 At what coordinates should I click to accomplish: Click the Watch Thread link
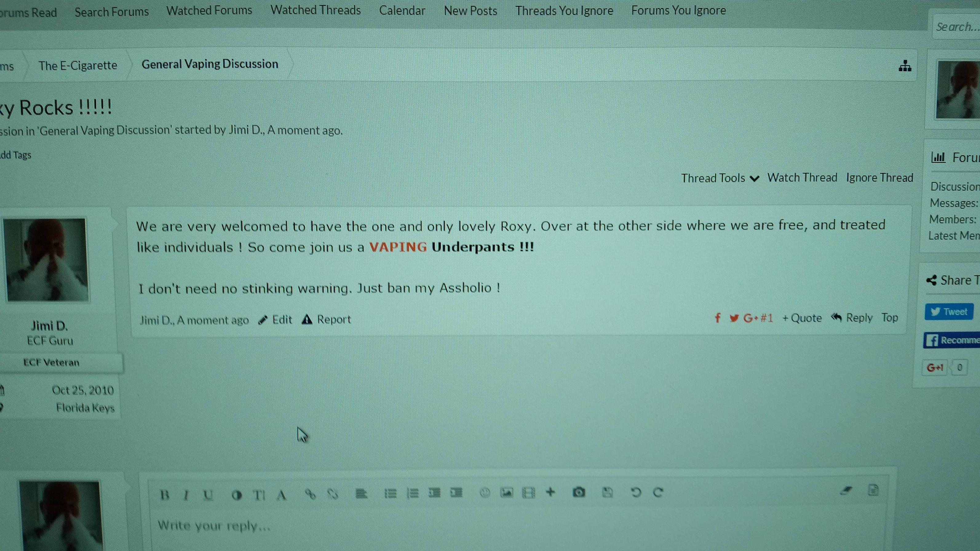click(x=802, y=178)
